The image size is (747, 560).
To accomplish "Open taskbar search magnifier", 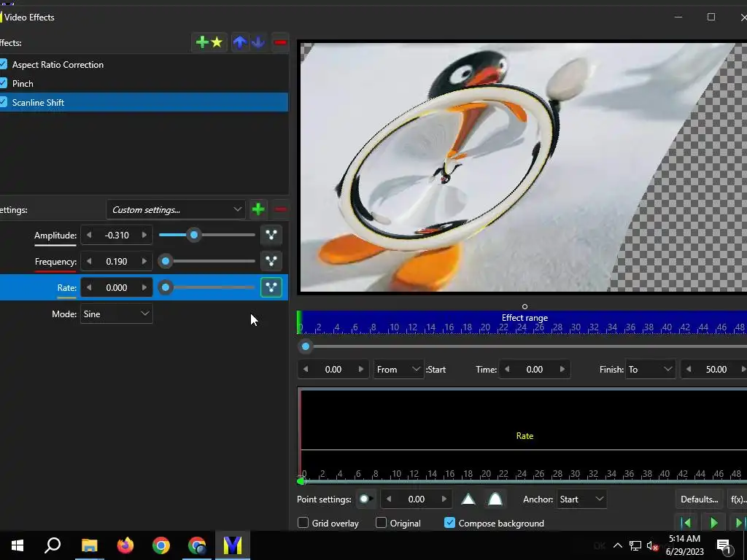I will point(53,545).
